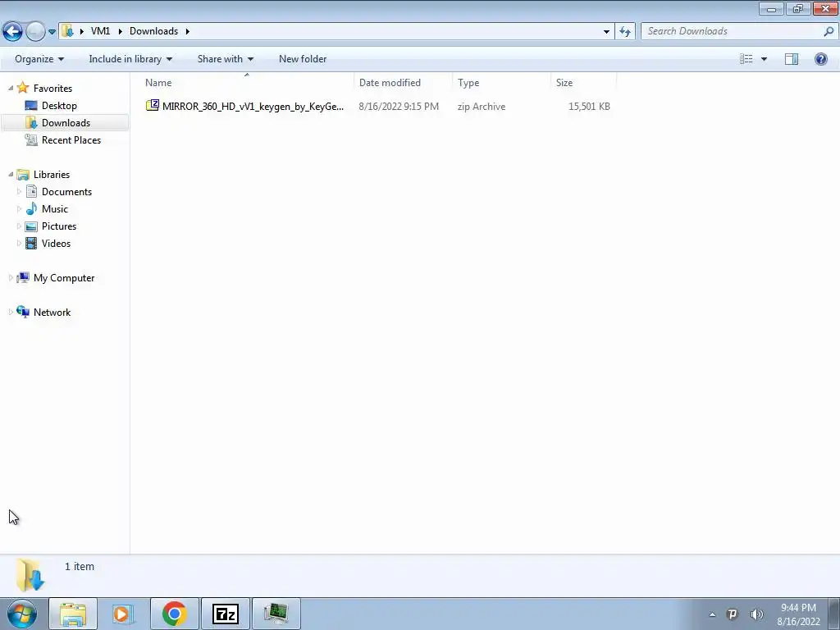Select VM1 in the address path
This screenshot has height=630, width=840.
[x=100, y=31]
